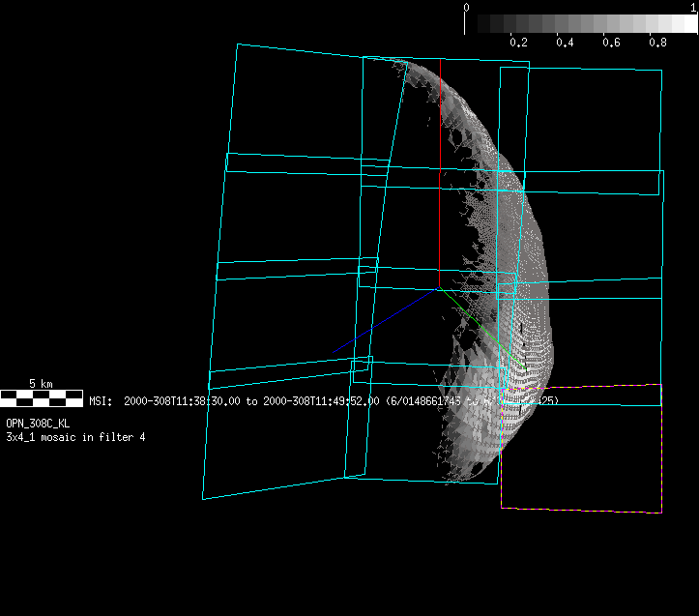Click the '5 km' scale label

[41, 384]
